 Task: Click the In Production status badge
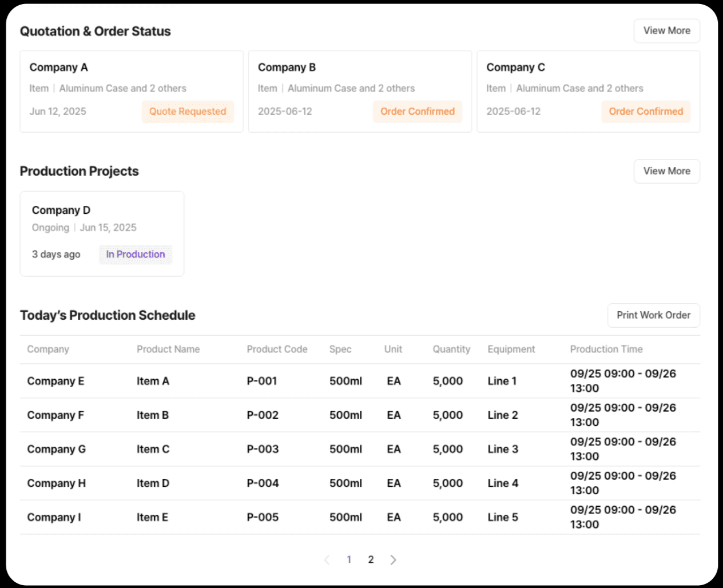click(x=136, y=255)
